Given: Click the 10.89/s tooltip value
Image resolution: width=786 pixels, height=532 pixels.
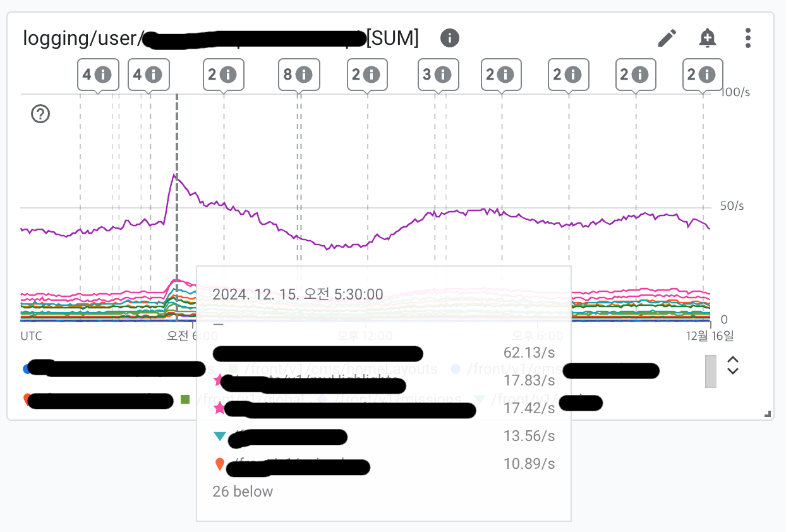Looking at the screenshot, I should coord(529,464).
